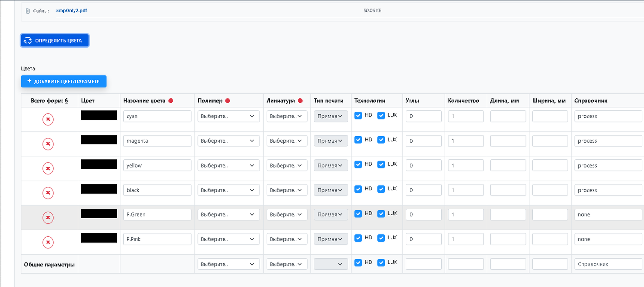Click Справочник field showing none for P.Green
Image resolution: width=644 pixels, height=287 pixels.
pos(609,214)
